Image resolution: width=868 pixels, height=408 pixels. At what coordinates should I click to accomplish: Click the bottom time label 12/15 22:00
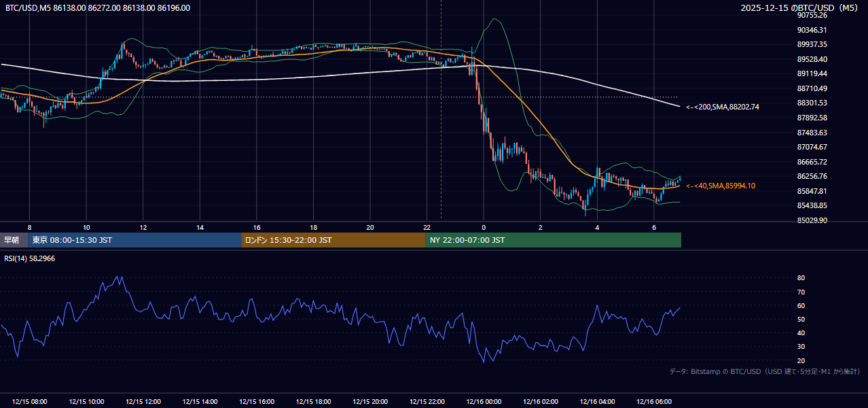coord(427,402)
